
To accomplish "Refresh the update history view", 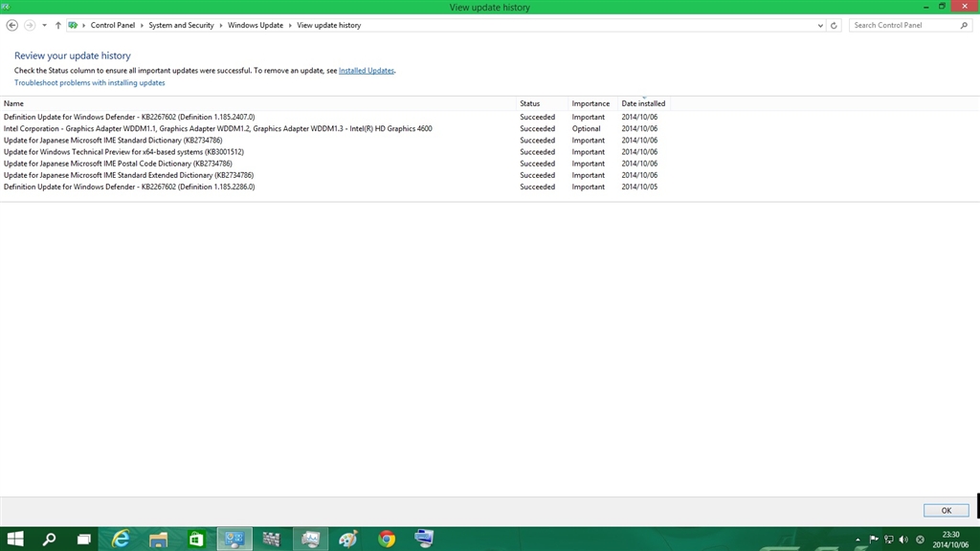I will pyautogui.click(x=834, y=26).
